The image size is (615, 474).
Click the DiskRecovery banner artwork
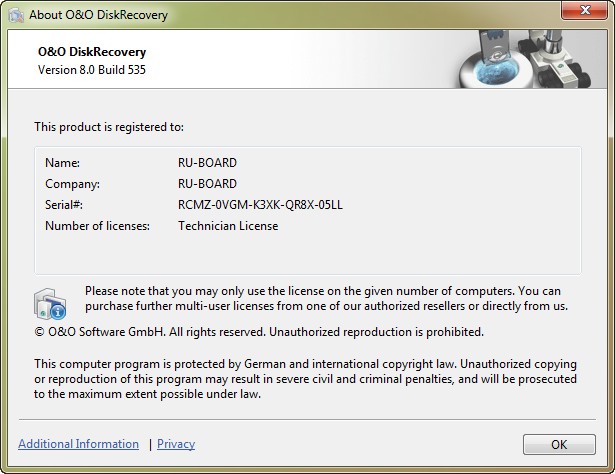click(x=527, y=59)
